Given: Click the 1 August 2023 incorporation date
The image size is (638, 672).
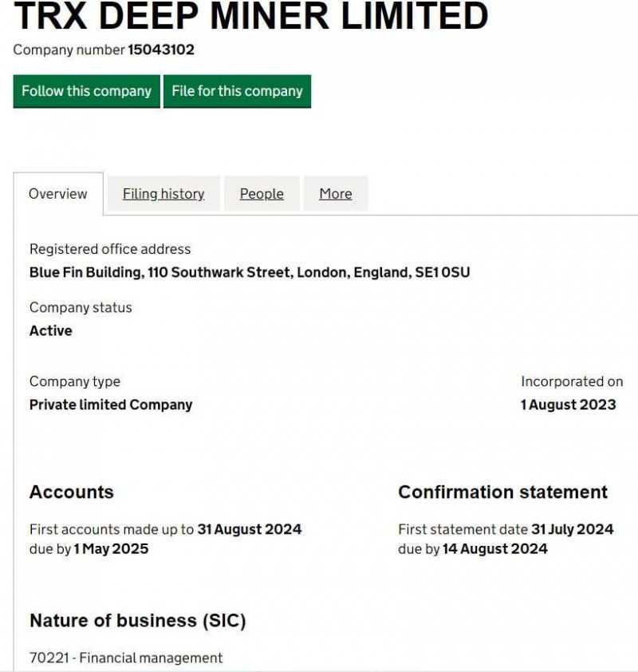Looking at the screenshot, I should coord(568,405).
